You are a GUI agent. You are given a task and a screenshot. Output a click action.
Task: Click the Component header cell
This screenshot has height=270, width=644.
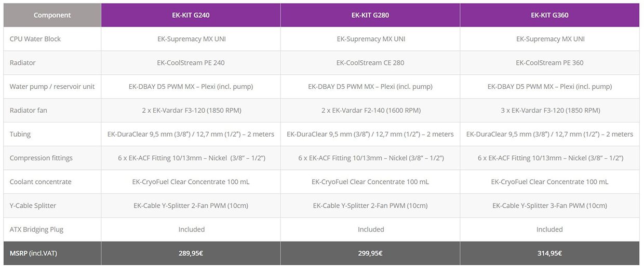point(52,15)
